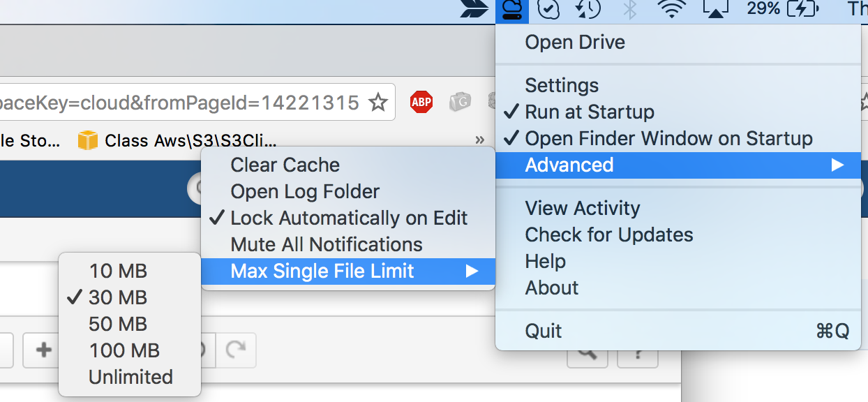Uncheck Open Finder Window on Startup
The image size is (868, 402).
pos(668,138)
